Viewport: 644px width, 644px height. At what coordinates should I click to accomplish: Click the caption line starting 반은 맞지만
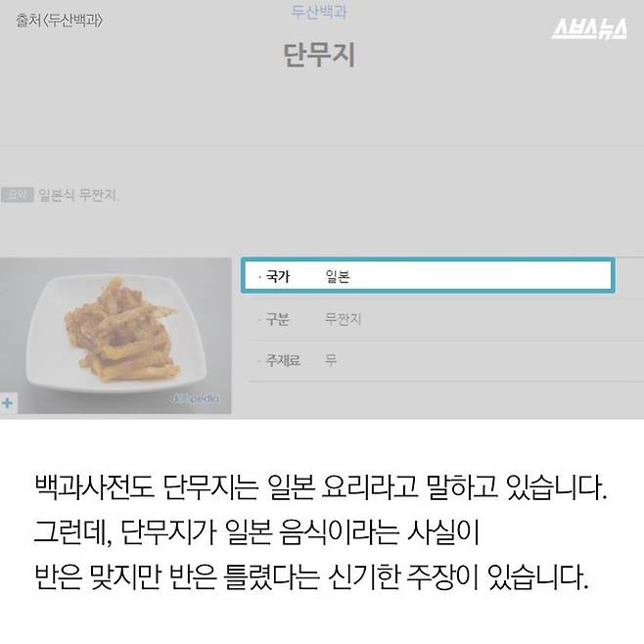pyautogui.click(x=312, y=577)
